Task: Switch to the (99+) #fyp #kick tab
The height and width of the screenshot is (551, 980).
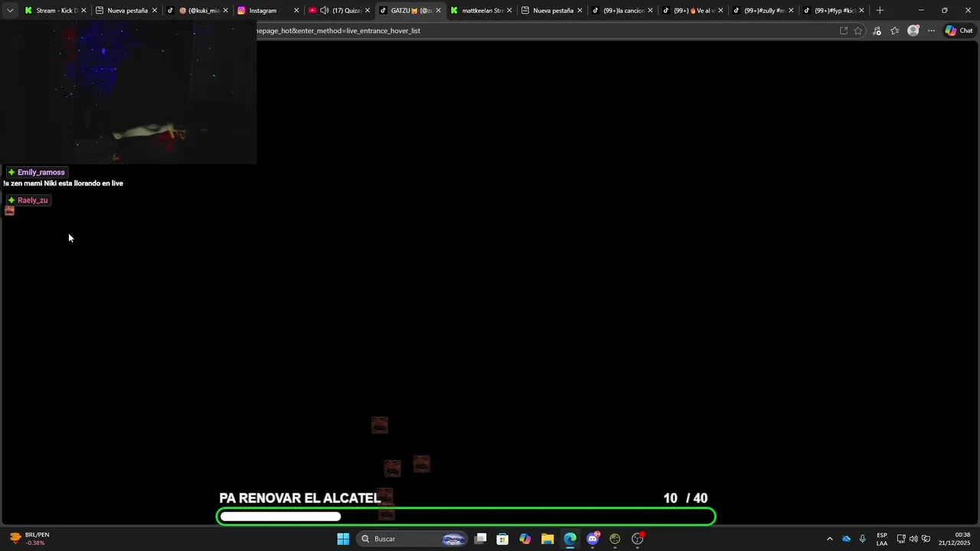Action: (x=833, y=11)
